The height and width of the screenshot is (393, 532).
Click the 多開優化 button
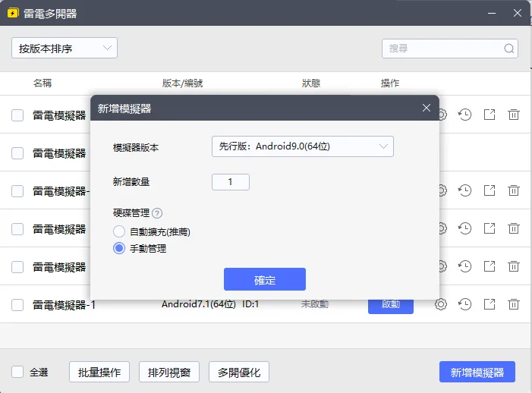(239, 372)
